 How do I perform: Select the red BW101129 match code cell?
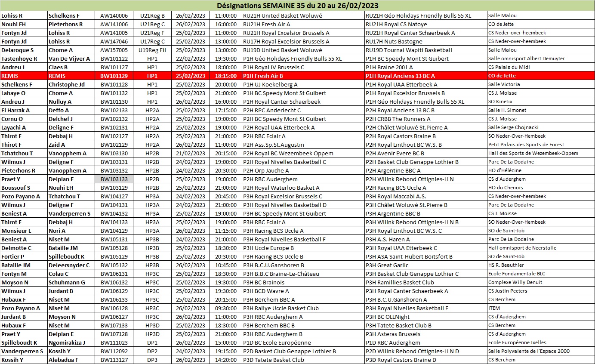click(114, 76)
